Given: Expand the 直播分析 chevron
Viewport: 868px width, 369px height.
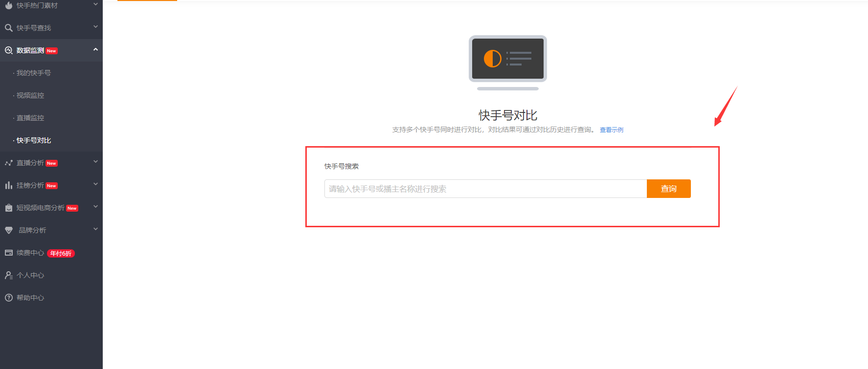Looking at the screenshot, I should point(95,162).
